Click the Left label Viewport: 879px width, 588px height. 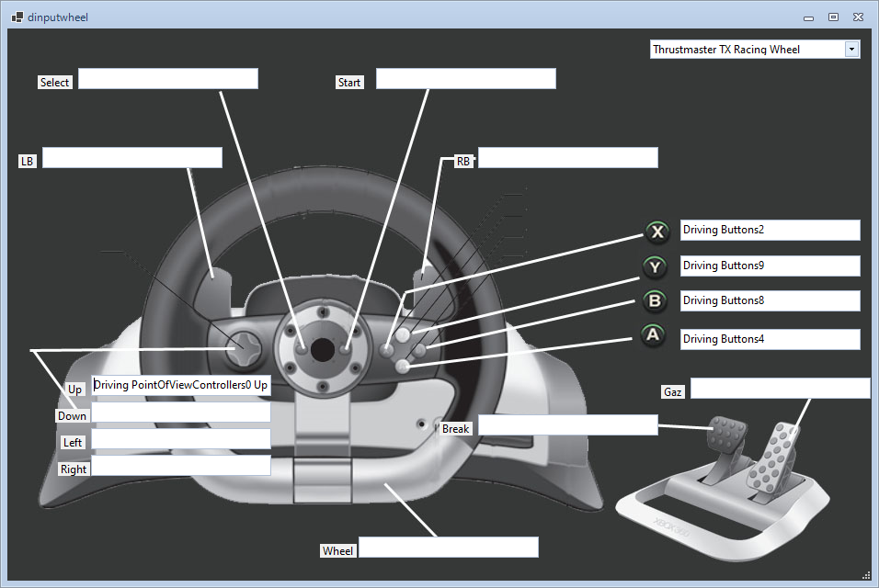pyautogui.click(x=73, y=443)
